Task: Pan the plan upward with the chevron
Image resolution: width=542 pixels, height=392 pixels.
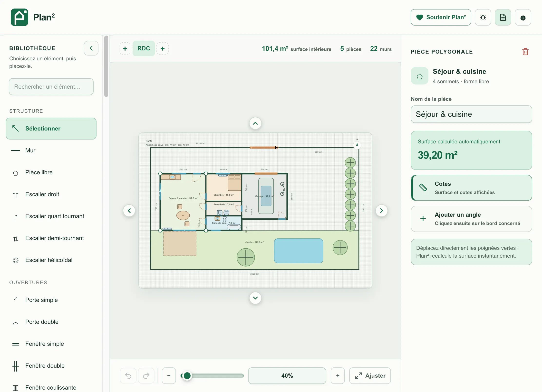Action: (x=255, y=123)
